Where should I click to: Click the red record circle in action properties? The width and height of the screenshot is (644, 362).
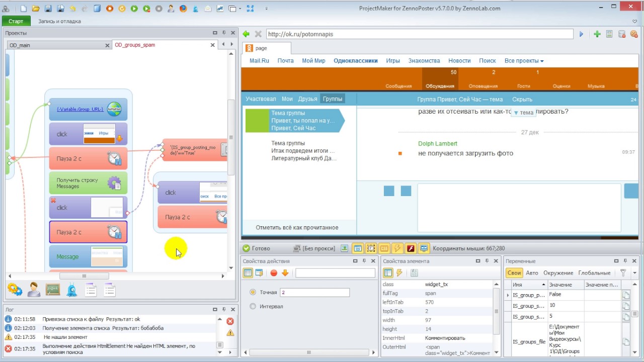[274, 273]
